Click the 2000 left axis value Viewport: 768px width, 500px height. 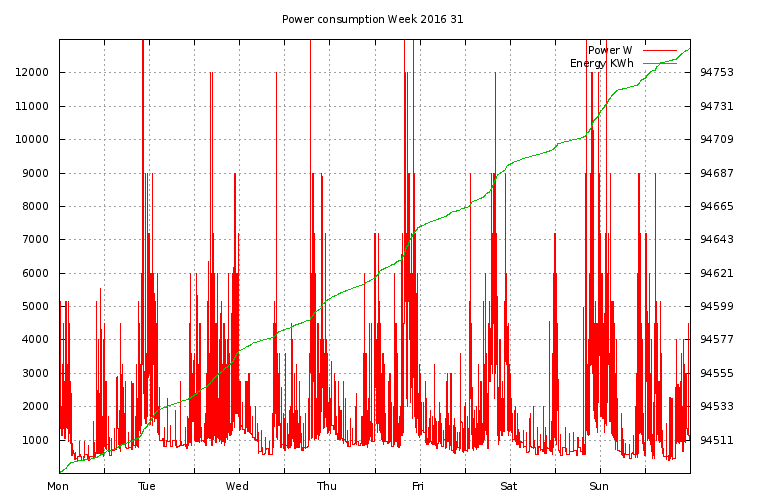[x=35, y=406]
